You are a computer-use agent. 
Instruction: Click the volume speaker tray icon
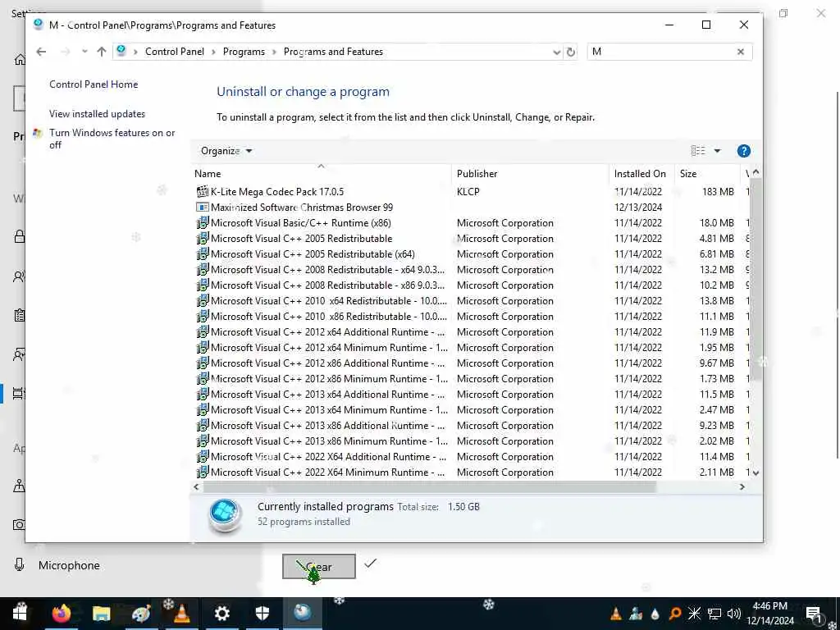[x=734, y=614]
